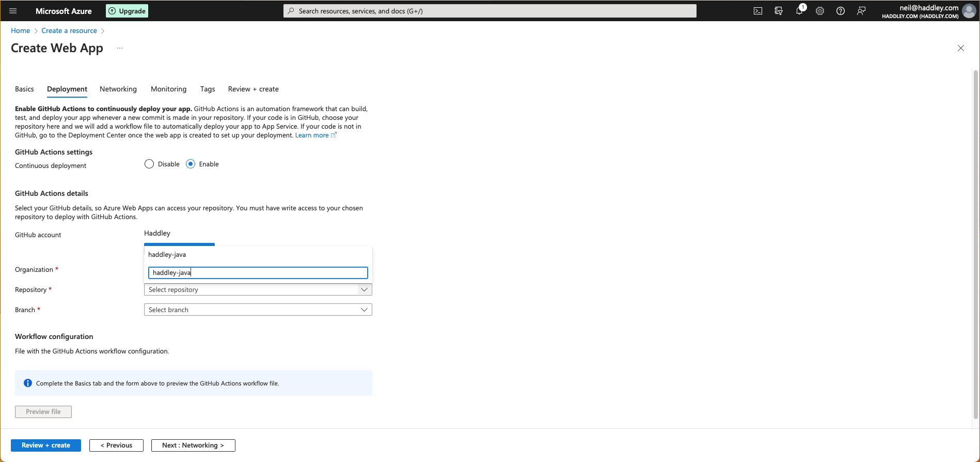Click the Preview file button
The height and width of the screenshot is (462, 980).
pyautogui.click(x=43, y=411)
